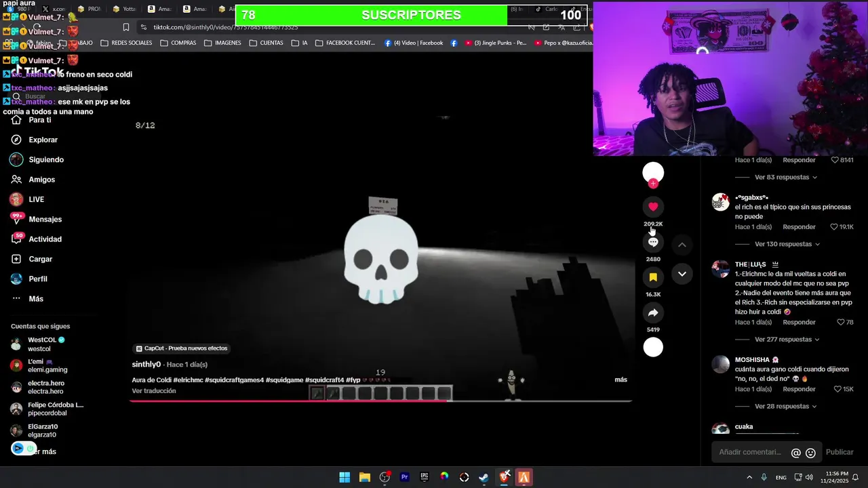
Task: Expand the caption with más
Action: (x=620, y=380)
